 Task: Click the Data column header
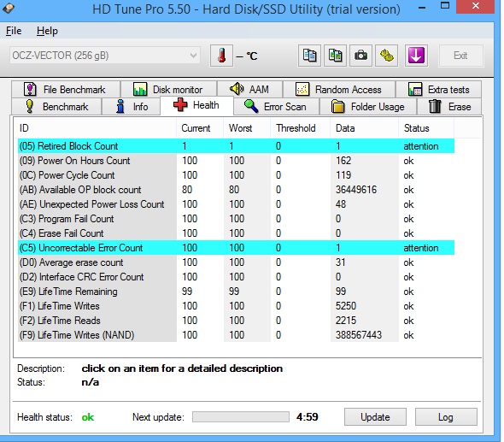[x=364, y=128]
